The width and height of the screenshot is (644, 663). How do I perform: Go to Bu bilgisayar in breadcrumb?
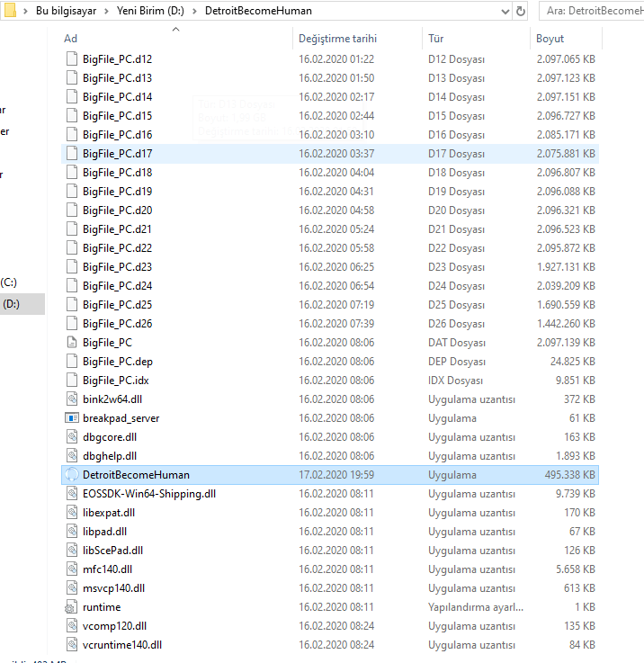click(66, 11)
